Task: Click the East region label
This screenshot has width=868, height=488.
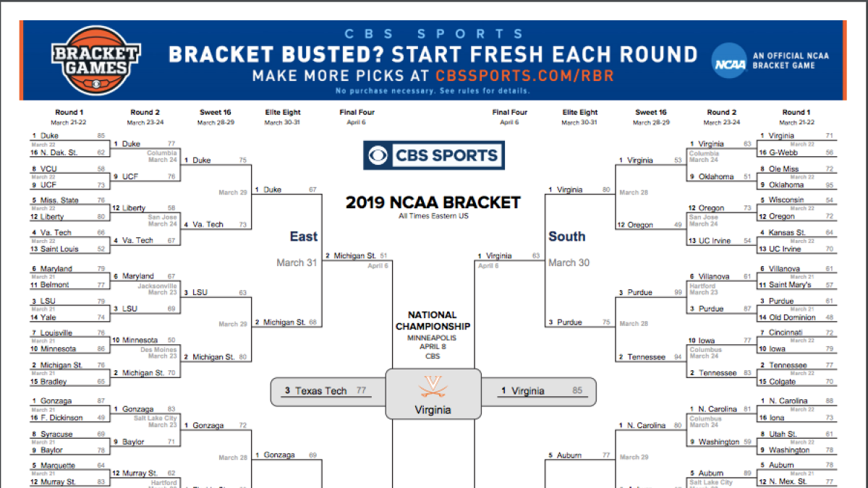Action: (304, 236)
